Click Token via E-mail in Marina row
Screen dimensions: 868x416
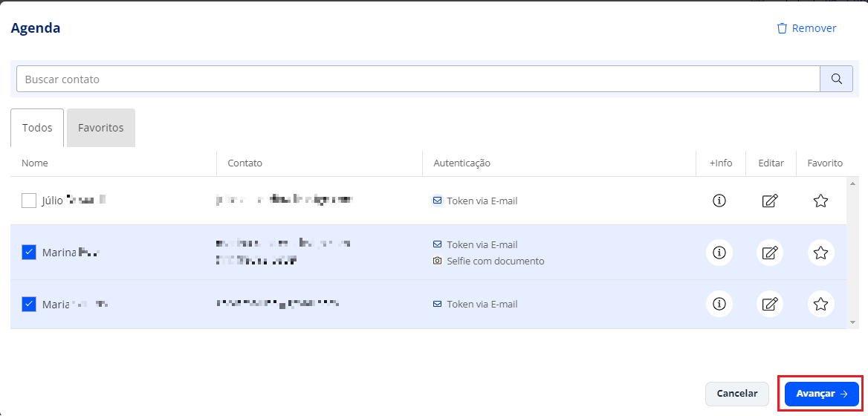[x=482, y=244]
